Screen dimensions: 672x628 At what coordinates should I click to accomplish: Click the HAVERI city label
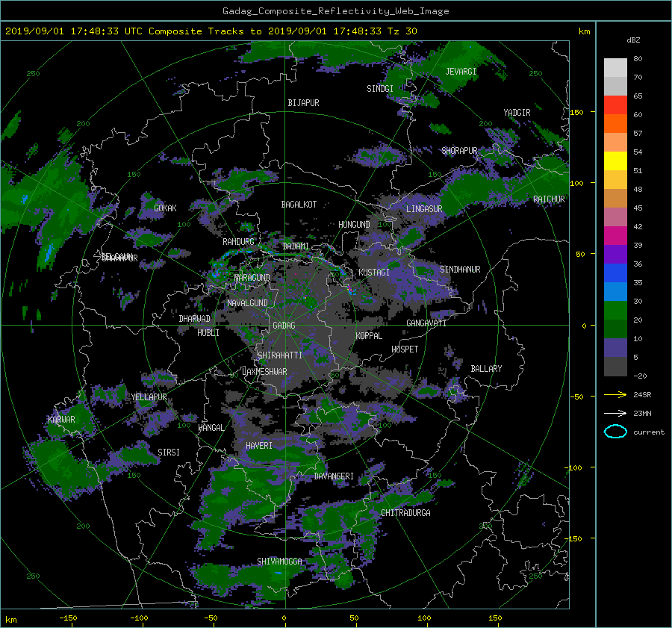click(x=259, y=446)
